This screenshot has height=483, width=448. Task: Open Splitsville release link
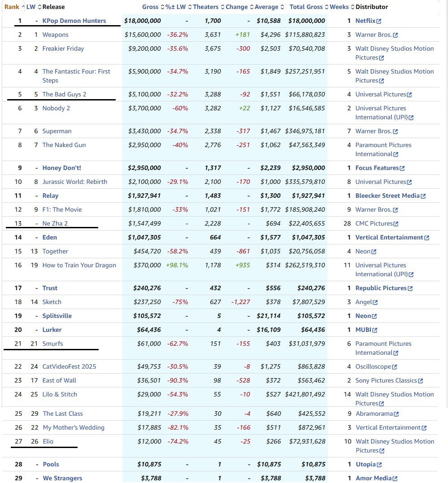click(57, 316)
